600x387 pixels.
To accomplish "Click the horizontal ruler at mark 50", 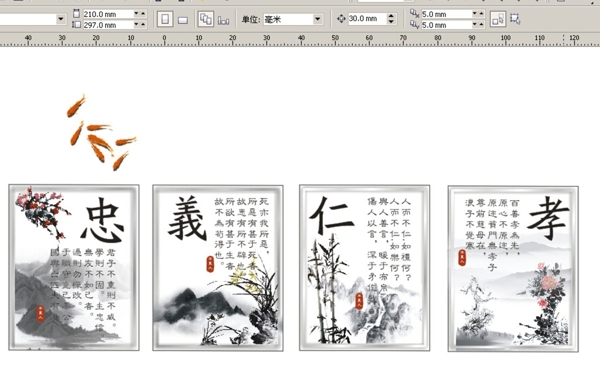I will click(x=335, y=38).
